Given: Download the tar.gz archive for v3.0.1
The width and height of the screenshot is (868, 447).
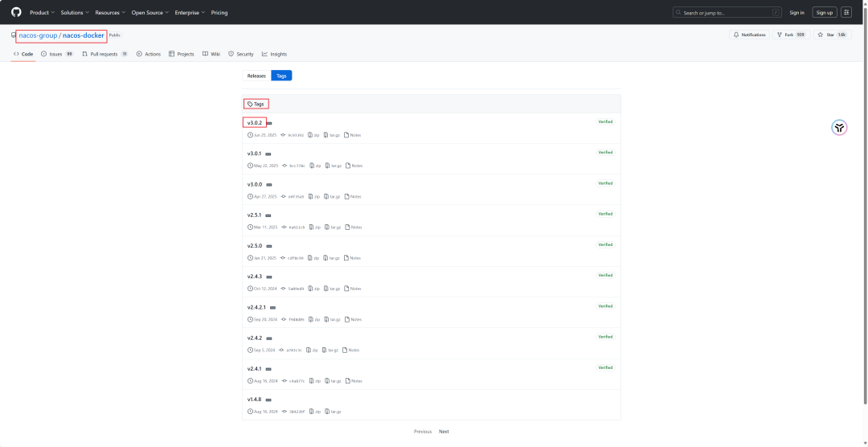Looking at the screenshot, I should [334, 166].
